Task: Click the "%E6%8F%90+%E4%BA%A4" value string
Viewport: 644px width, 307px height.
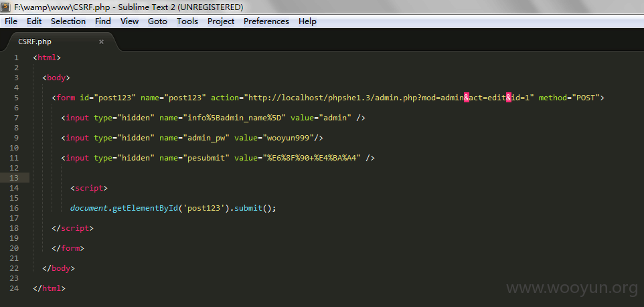Action: point(312,158)
